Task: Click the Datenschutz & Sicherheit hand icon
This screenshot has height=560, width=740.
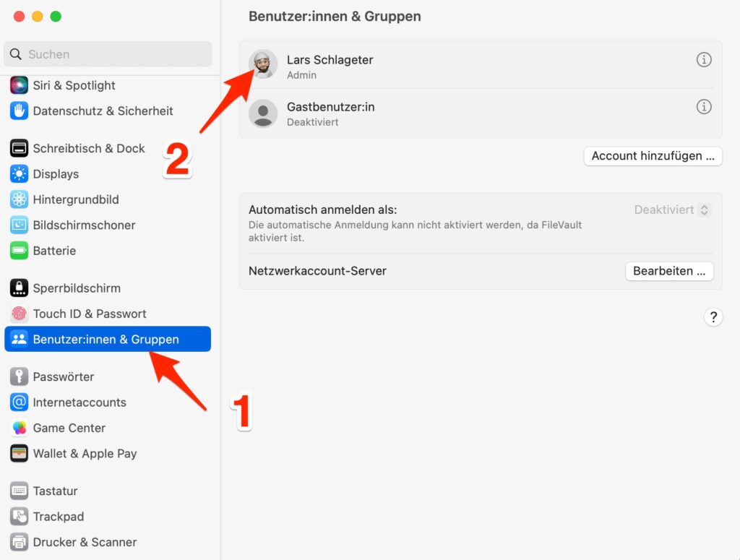Action: click(x=19, y=111)
